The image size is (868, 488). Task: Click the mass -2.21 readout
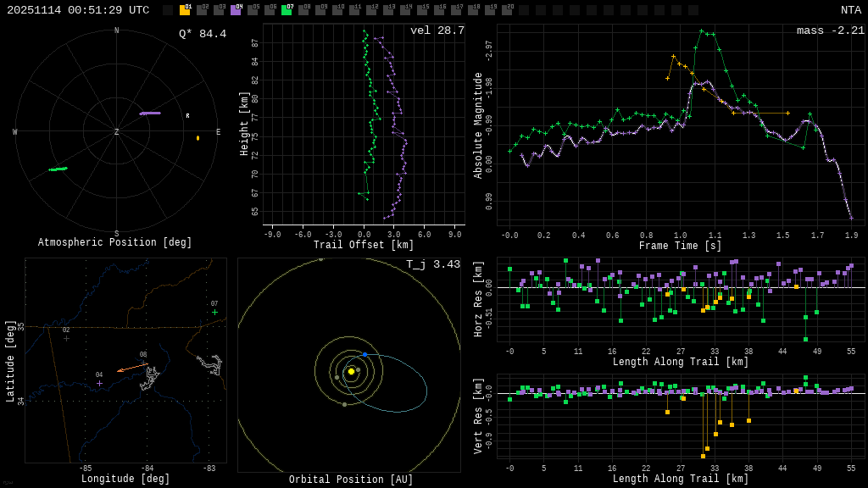(x=830, y=30)
